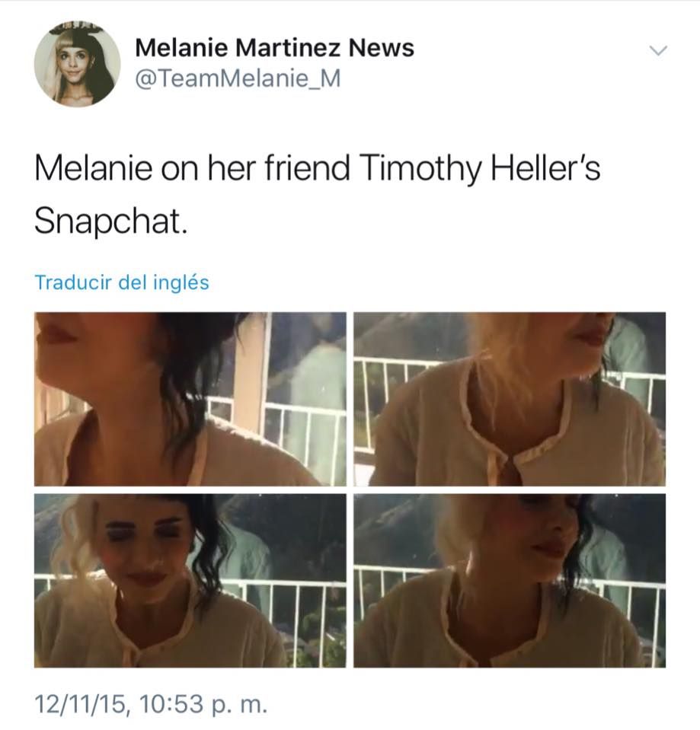Open the bottom-right photo showing side profile

[510, 581]
